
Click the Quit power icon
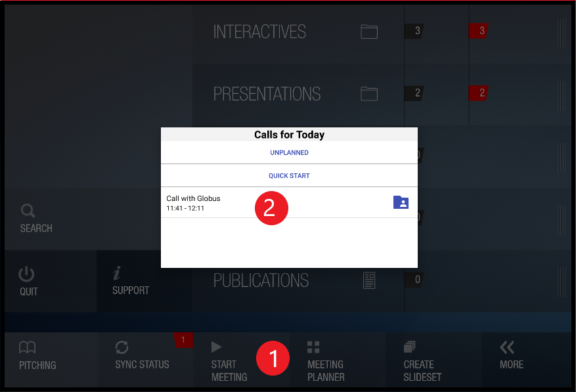(26, 274)
